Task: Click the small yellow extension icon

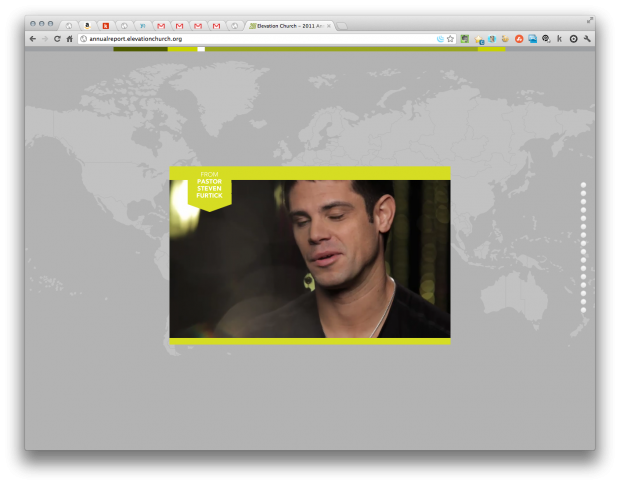Action: tap(505, 39)
